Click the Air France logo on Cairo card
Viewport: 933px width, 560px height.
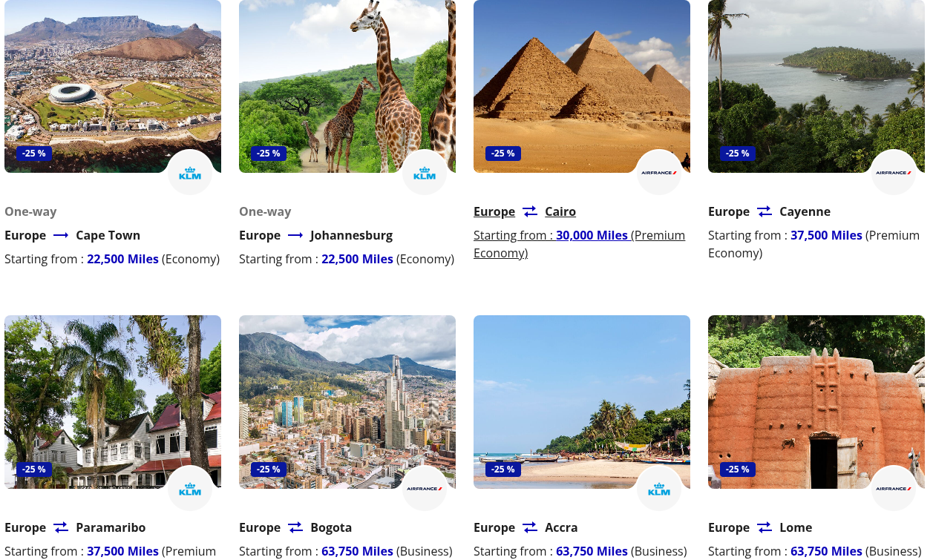659,173
